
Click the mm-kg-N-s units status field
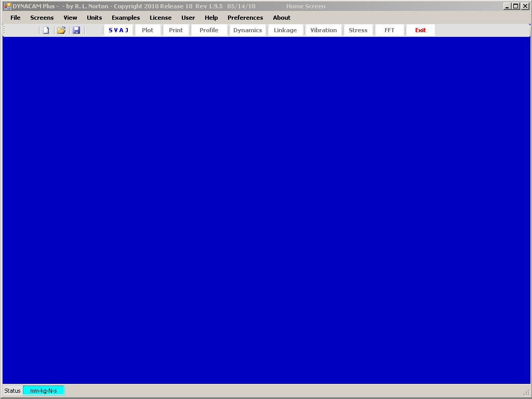pos(44,391)
